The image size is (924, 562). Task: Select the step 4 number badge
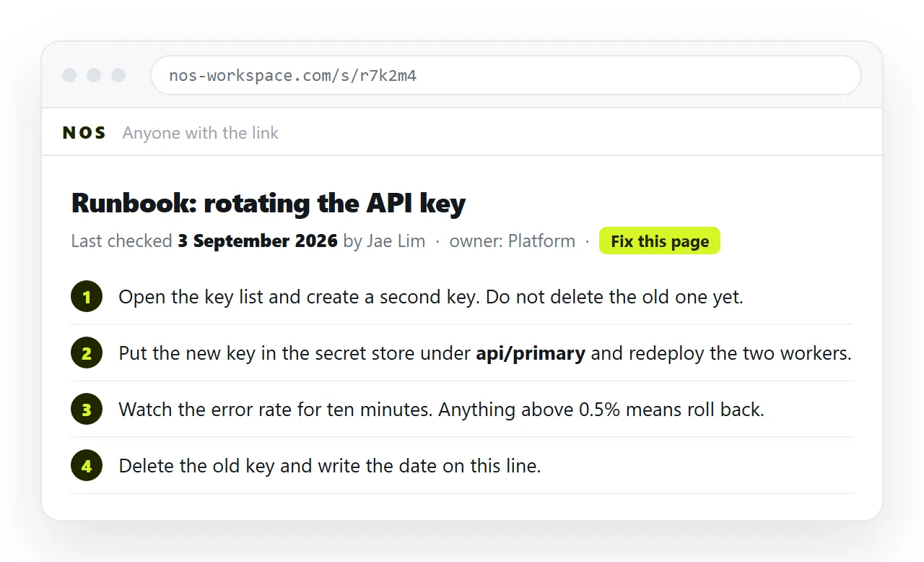click(x=87, y=466)
